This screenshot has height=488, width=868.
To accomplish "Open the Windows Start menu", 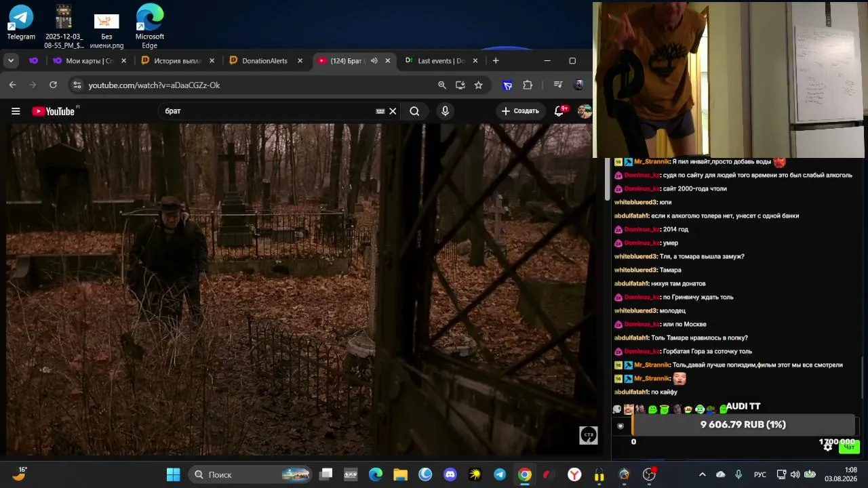I will click(174, 474).
